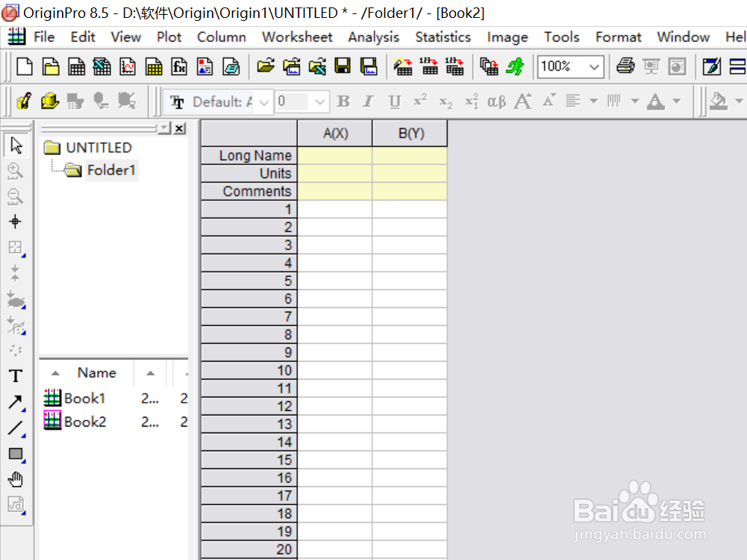747x560 pixels.
Task: Click the Open project folder icon
Action: pyautogui.click(x=266, y=66)
